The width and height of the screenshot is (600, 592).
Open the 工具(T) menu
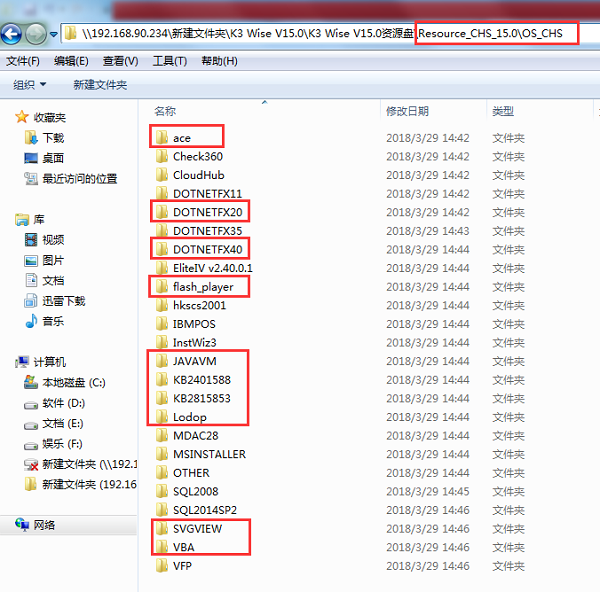click(170, 61)
